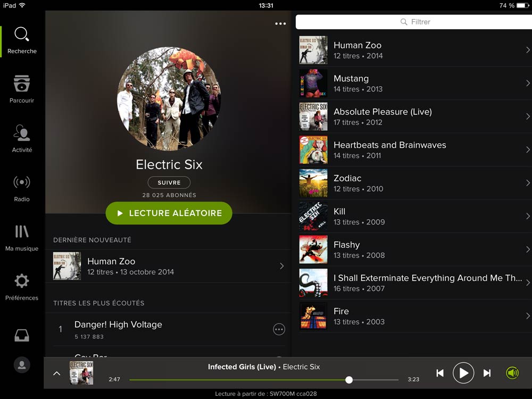Open Parcourir browse section

(x=22, y=84)
